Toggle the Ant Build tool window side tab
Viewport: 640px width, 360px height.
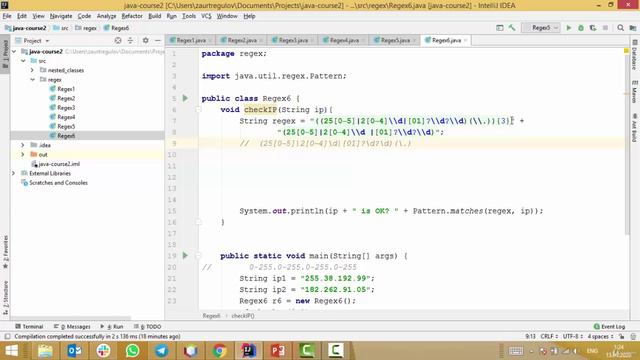click(635, 128)
